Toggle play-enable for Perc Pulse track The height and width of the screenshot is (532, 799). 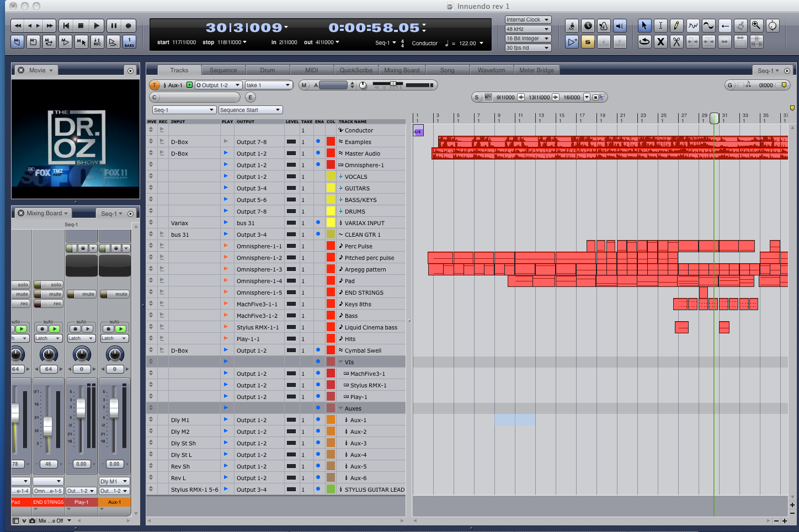coord(226,246)
